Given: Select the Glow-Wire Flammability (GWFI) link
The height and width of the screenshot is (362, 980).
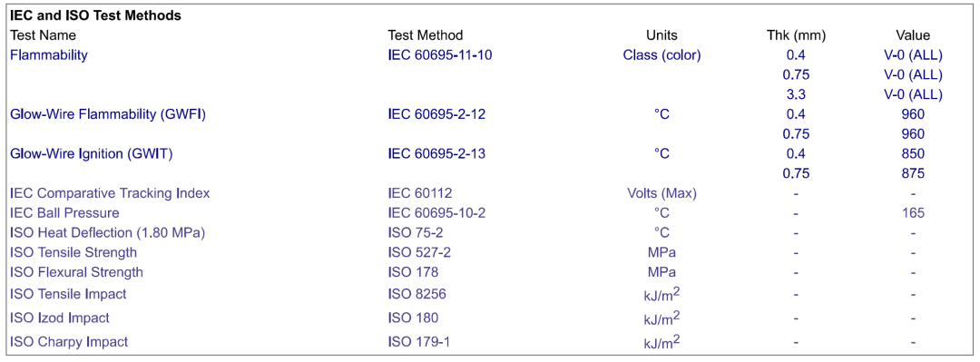Looking at the screenshot, I should [x=108, y=114].
